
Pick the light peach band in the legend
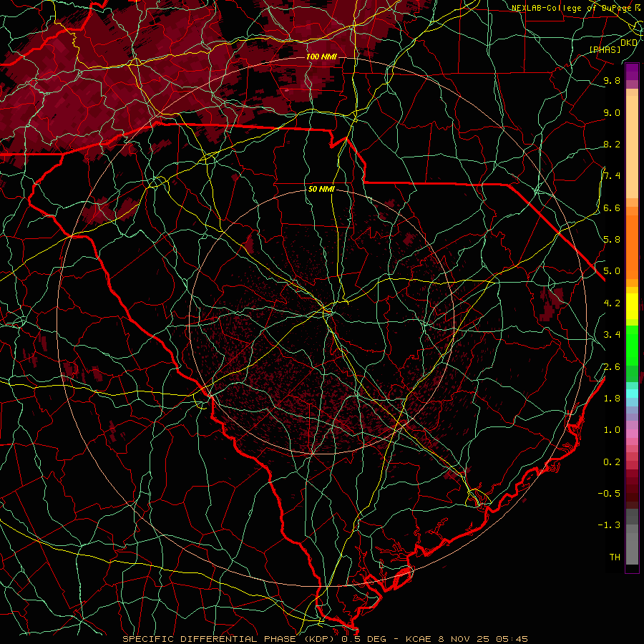tap(632, 148)
